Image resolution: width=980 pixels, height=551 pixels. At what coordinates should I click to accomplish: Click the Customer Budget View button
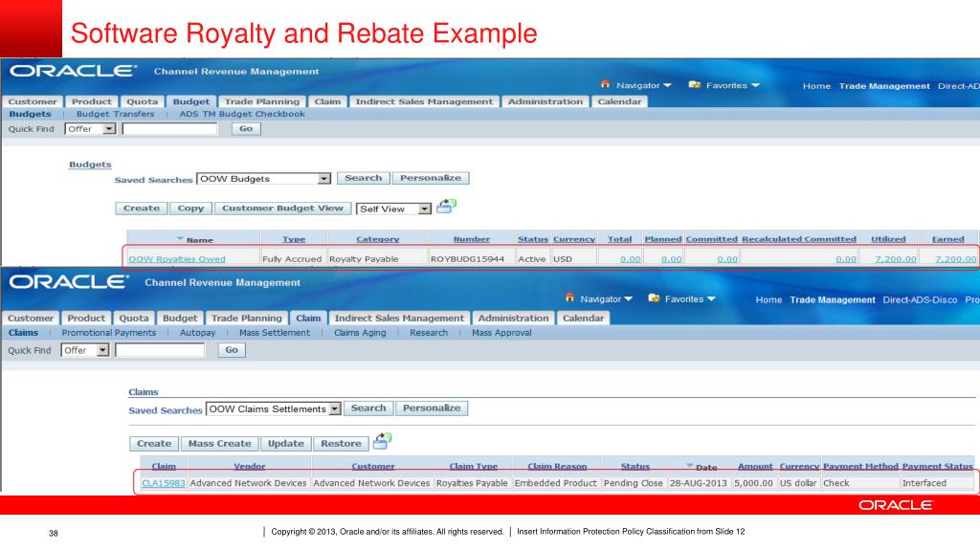(x=282, y=208)
